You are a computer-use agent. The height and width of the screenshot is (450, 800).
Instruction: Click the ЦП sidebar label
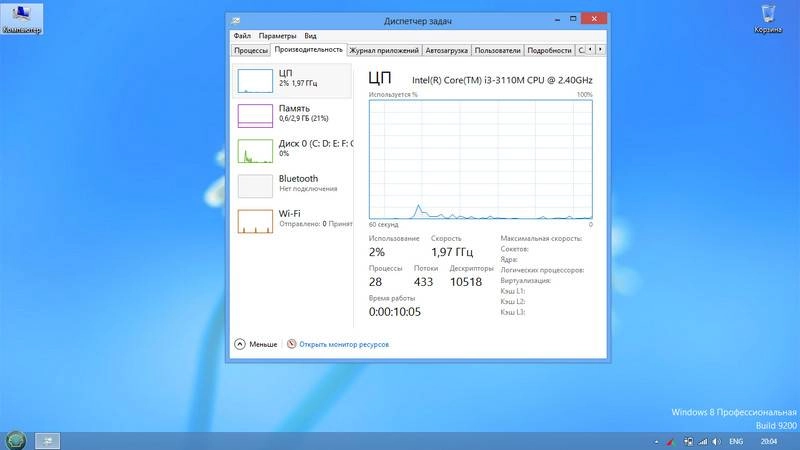click(x=285, y=73)
